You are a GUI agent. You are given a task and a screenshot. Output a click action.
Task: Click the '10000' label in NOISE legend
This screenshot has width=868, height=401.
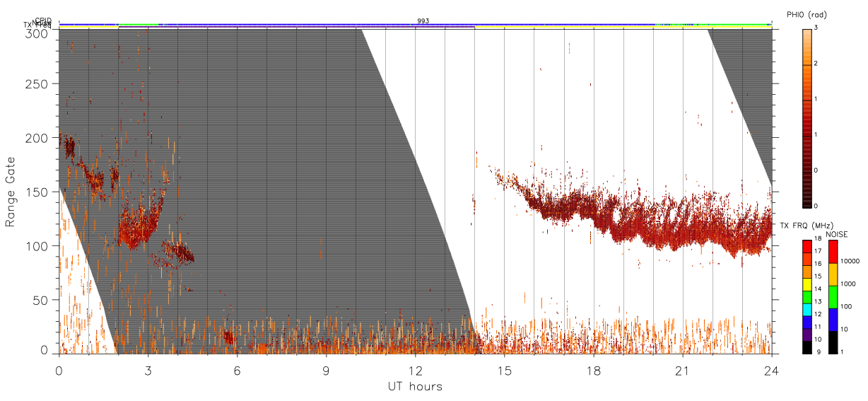tap(850, 262)
